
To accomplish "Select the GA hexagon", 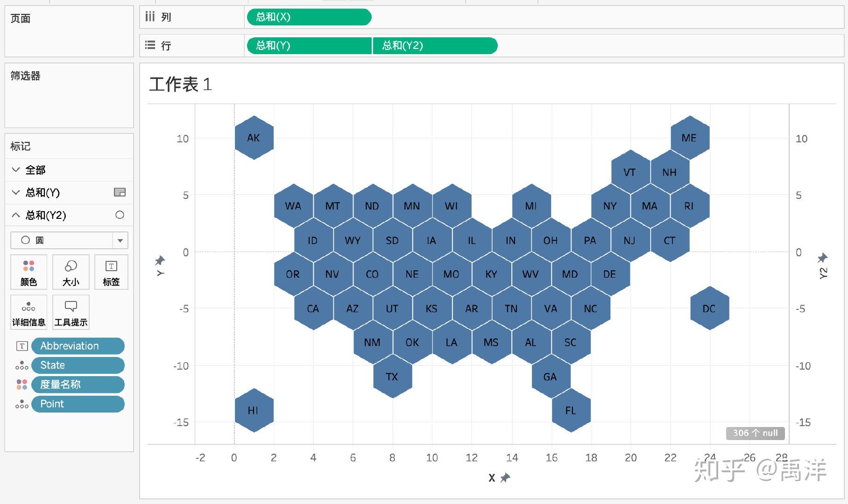I will pyautogui.click(x=551, y=377).
